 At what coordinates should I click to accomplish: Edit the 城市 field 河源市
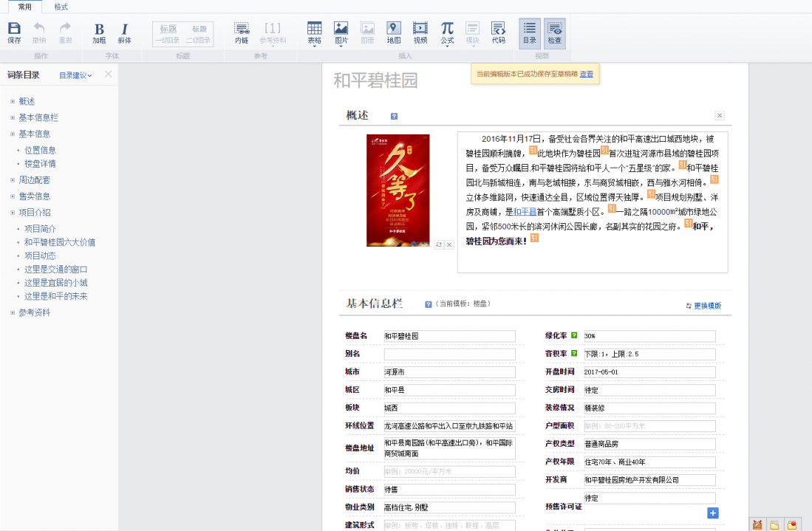pos(449,372)
